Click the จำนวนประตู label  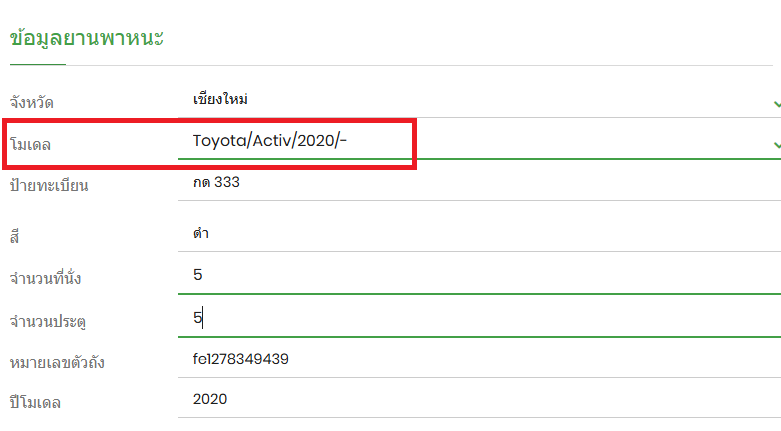click(x=48, y=321)
